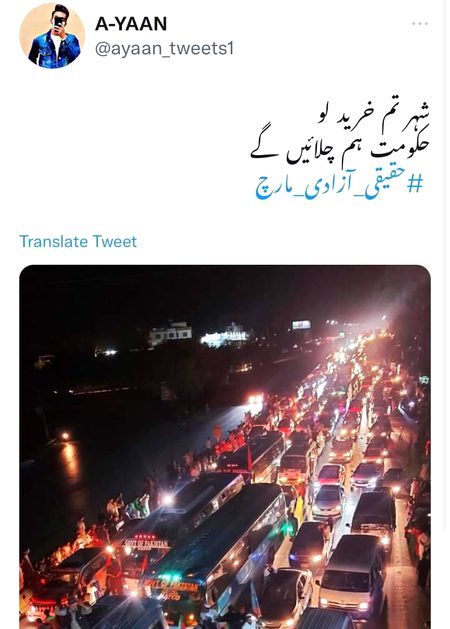Click the Translate Tweet link
Image resolution: width=450 pixels, height=629 pixels.
click(x=78, y=241)
